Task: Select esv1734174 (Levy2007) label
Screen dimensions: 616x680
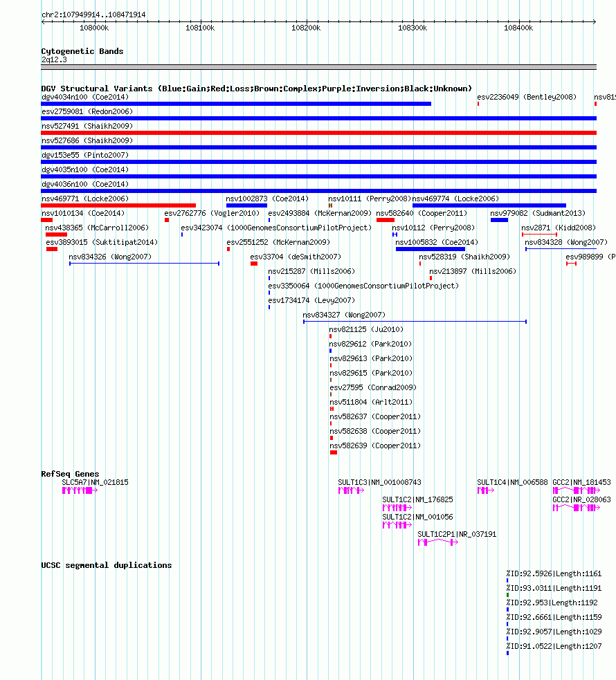Action: pyautogui.click(x=311, y=300)
